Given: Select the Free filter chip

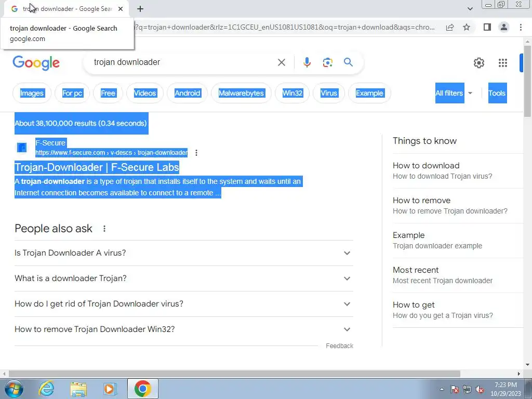Looking at the screenshot, I should [x=108, y=93].
